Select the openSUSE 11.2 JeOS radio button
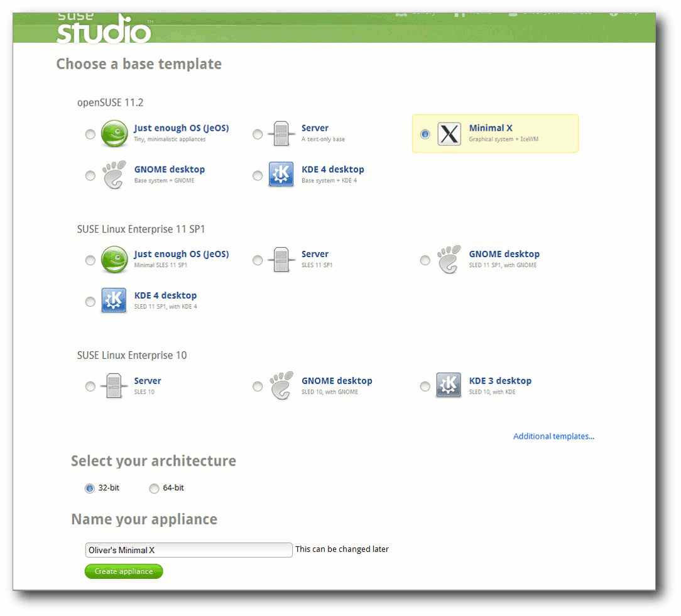This screenshot has height=616, width=681. [90, 135]
